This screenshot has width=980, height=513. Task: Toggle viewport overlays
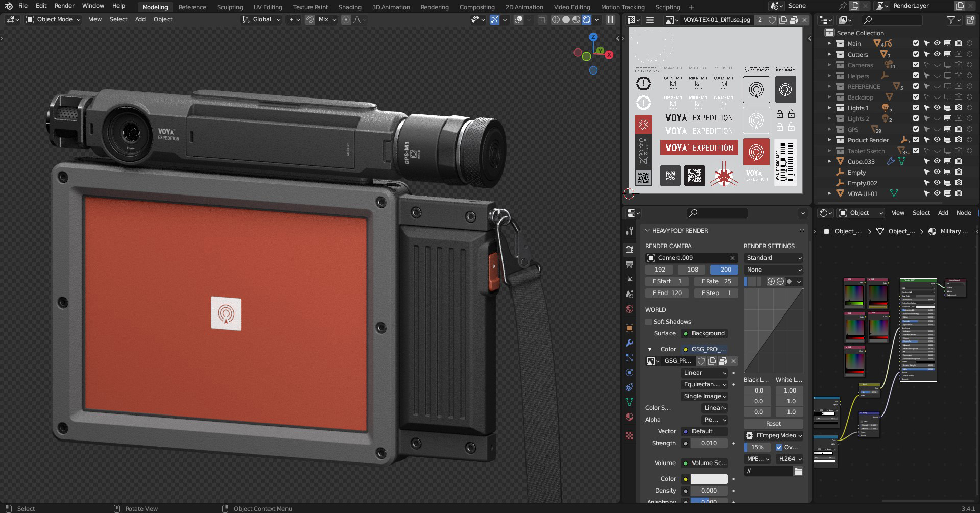[x=519, y=20]
